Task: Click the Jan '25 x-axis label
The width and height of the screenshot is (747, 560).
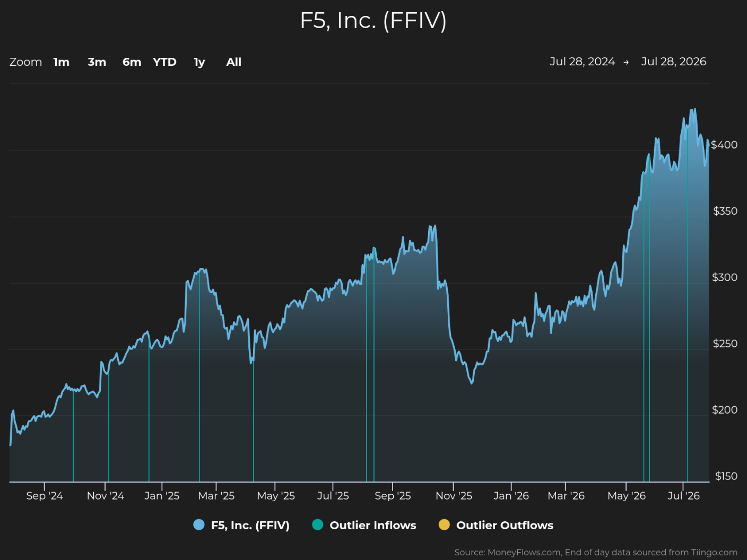Action: click(162, 496)
